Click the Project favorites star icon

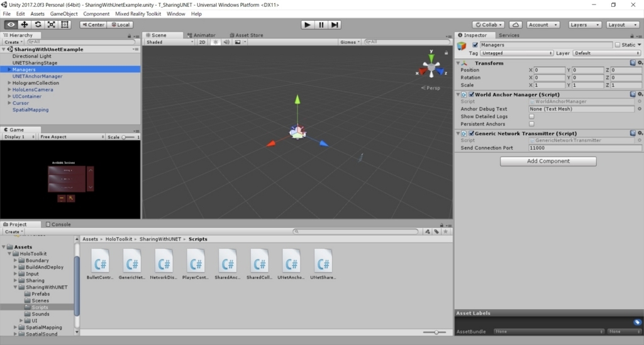tap(446, 231)
